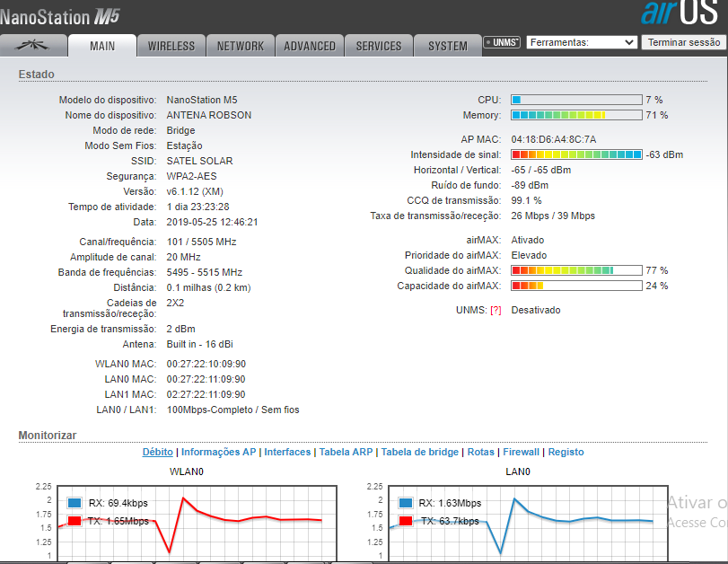Show the Interfaces monitor
Screen dimensions: 728x564
point(287,452)
